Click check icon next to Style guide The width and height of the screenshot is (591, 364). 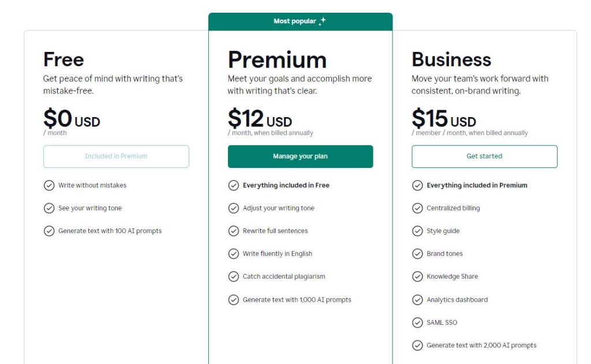click(417, 231)
